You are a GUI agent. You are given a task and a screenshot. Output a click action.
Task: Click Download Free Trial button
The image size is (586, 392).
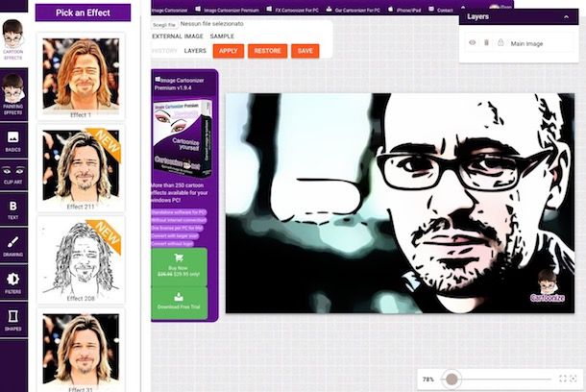tap(179, 303)
